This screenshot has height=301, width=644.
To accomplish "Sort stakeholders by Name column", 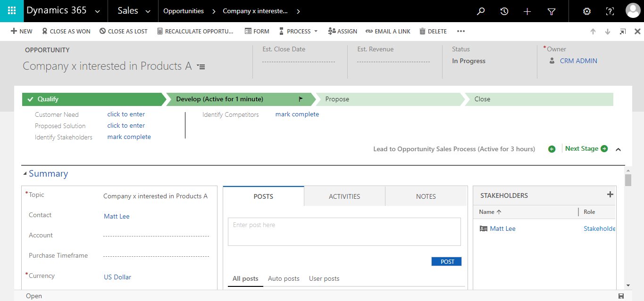I will (x=490, y=212).
